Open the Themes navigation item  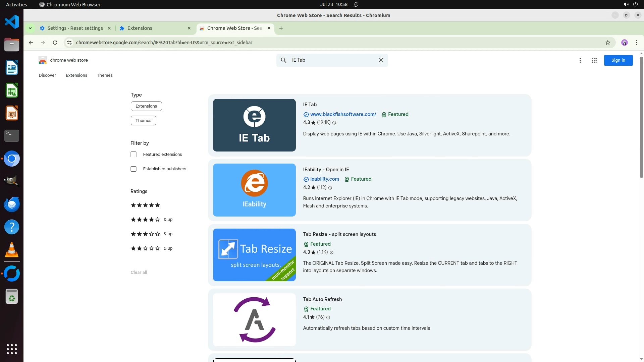coord(105,75)
